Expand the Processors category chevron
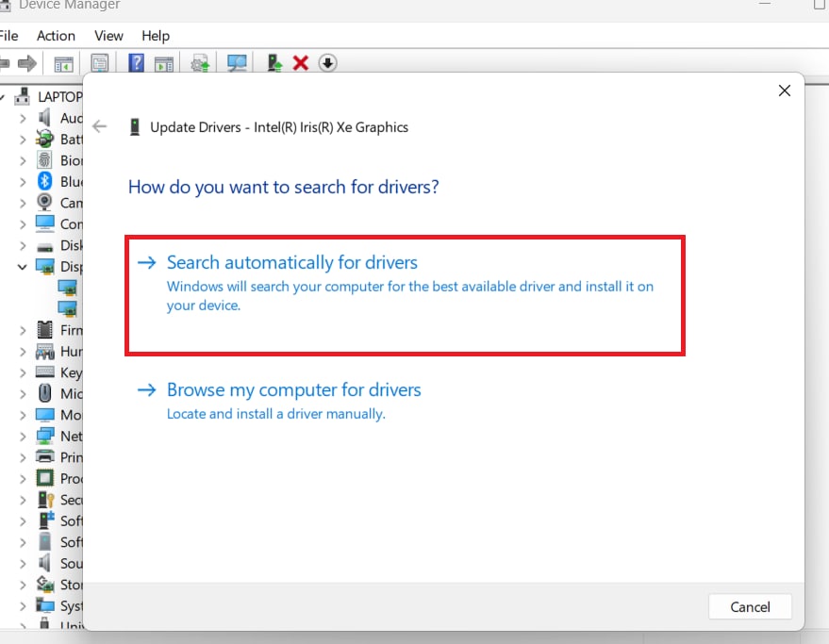Image resolution: width=829 pixels, height=644 pixels. click(x=23, y=478)
